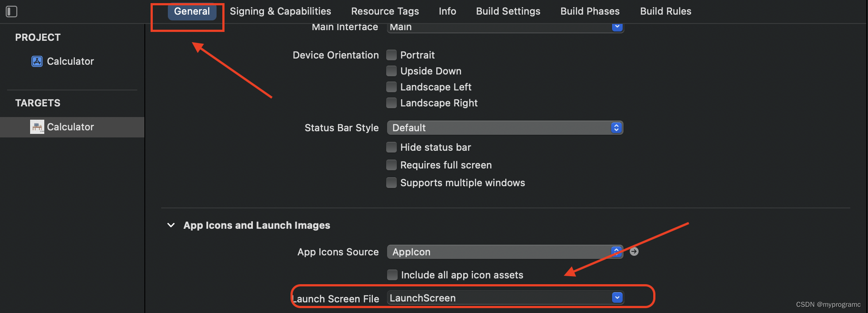This screenshot has height=313, width=868.
Task: Check Landscape Left orientation
Action: [x=391, y=87]
